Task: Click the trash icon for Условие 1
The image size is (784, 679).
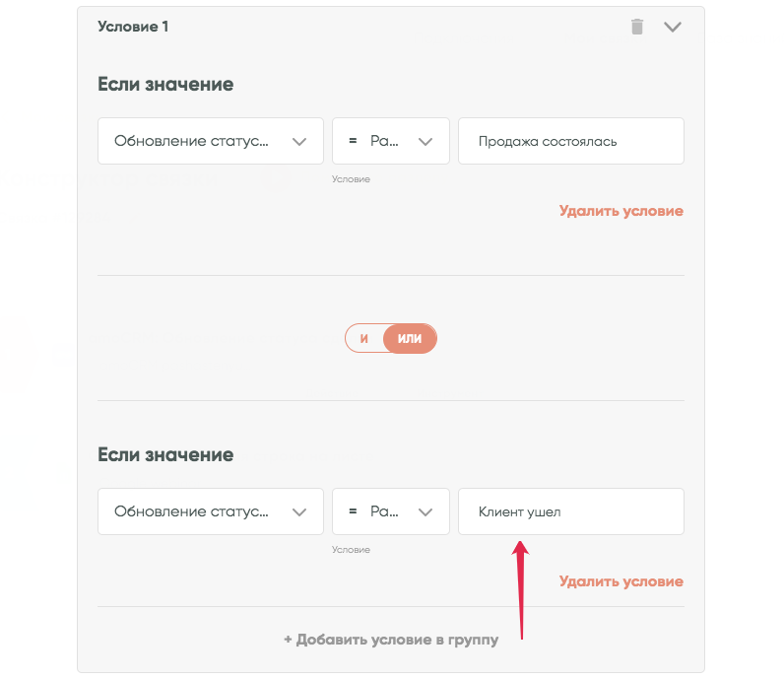Action: (x=637, y=27)
